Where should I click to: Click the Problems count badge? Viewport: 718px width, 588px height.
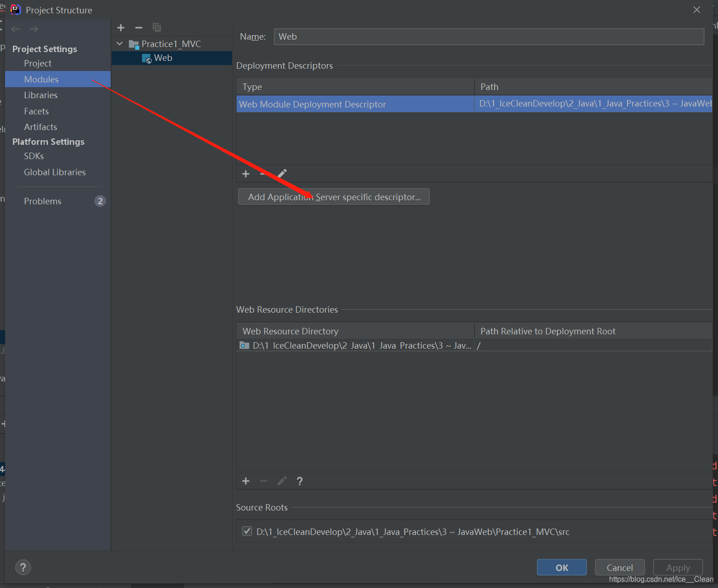(x=100, y=201)
